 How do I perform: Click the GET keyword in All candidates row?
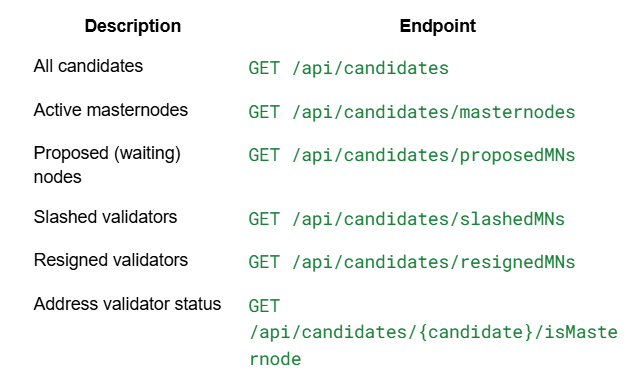264,68
